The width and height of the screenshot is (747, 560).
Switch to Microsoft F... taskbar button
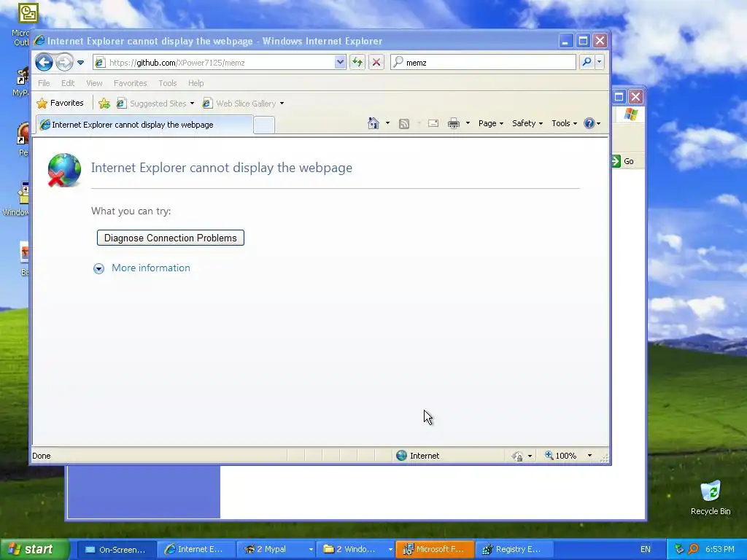click(435, 549)
